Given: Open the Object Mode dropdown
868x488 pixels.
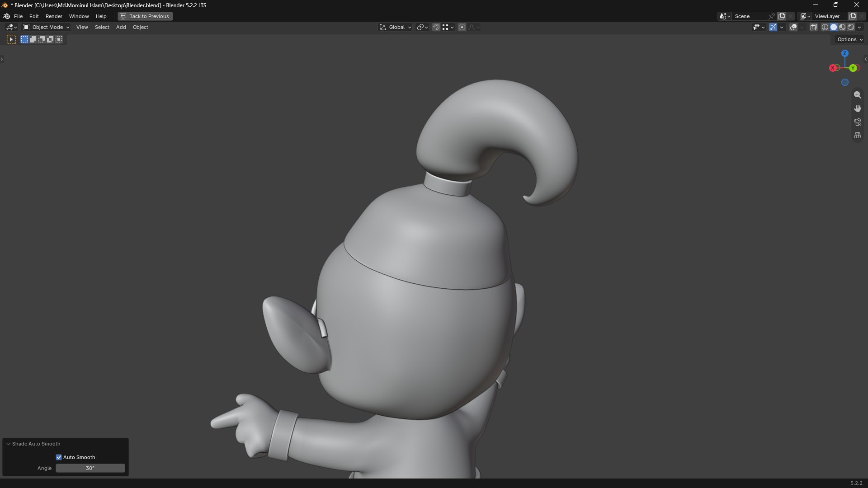Looking at the screenshot, I should [47, 27].
